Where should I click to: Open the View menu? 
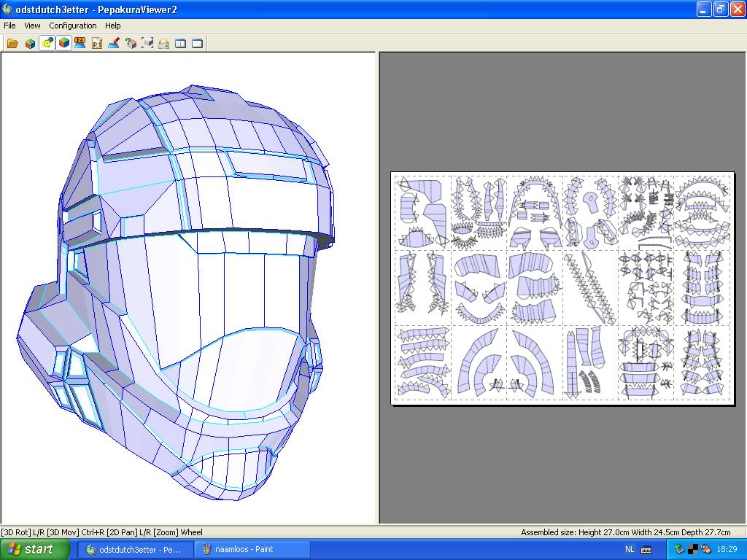point(32,26)
